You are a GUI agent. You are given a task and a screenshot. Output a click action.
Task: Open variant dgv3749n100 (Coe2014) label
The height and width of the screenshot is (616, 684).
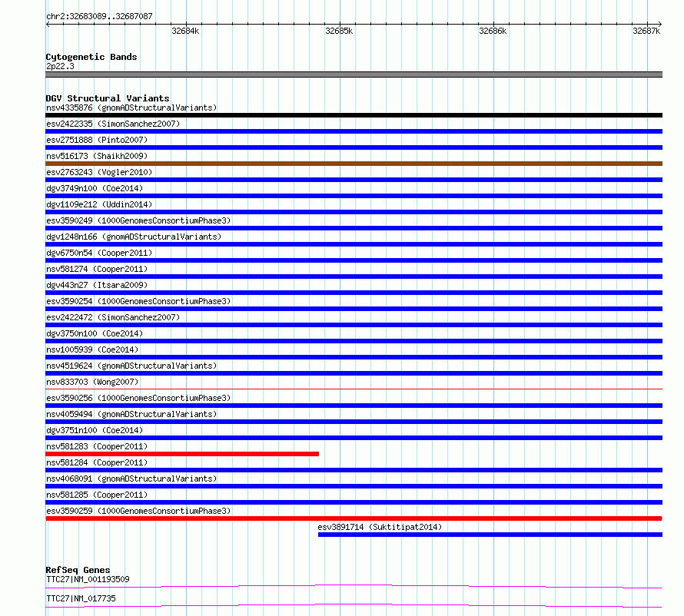[x=95, y=188]
